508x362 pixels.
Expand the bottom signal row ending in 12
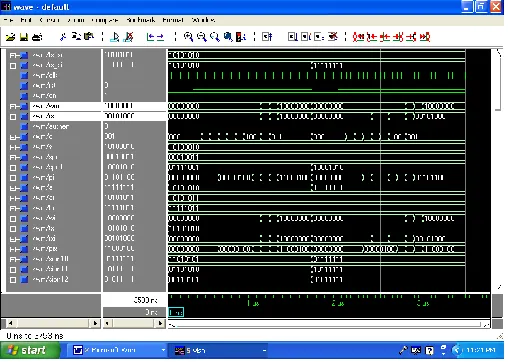point(13,280)
